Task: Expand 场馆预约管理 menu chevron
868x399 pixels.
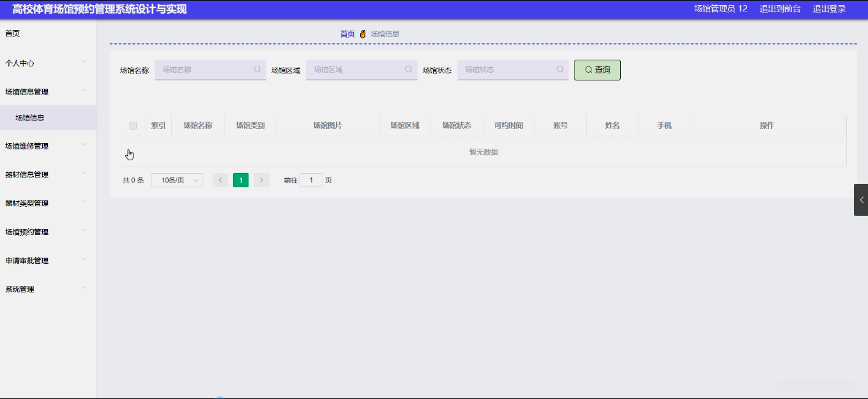Action: pos(84,230)
